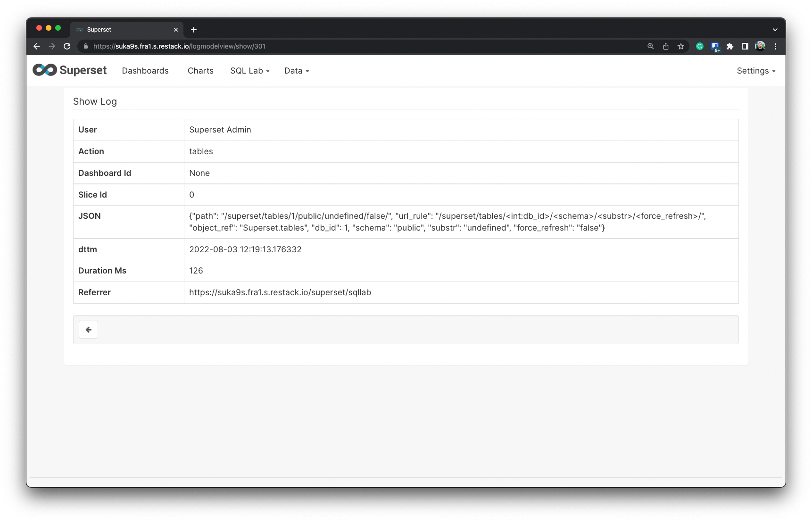Toggle the browser side panel

745,46
